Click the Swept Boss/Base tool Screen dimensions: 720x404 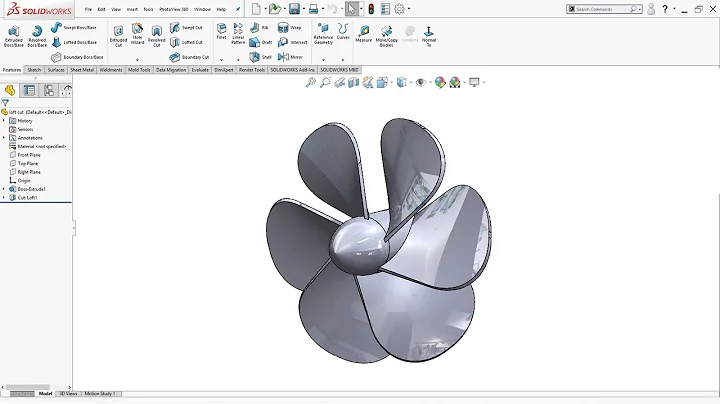tap(74, 28)
